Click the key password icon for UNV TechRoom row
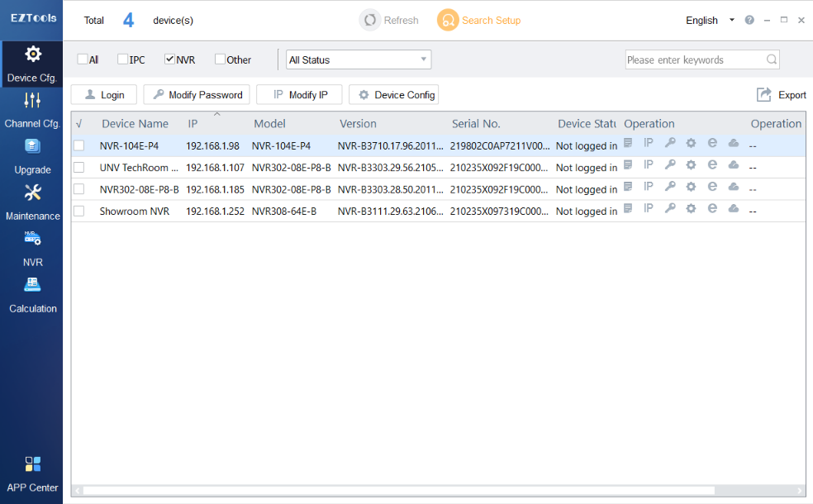This screenshot has width=813, height=504. pos(670,164)
